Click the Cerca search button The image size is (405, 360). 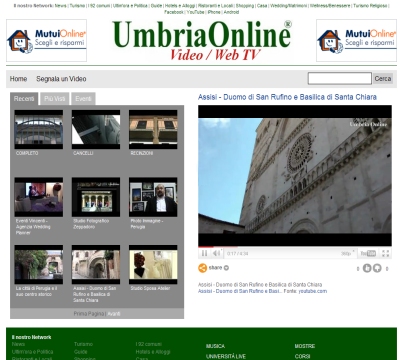[x=383, y=79]
